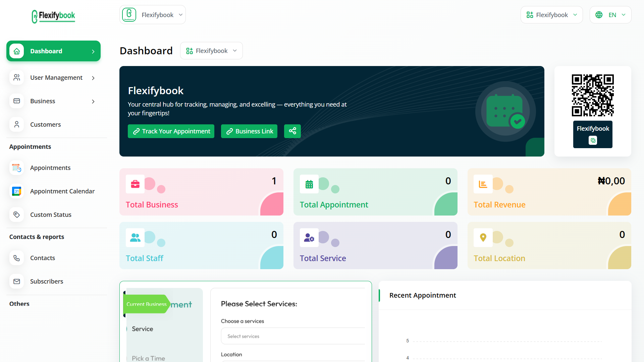Click the share icon next to Business Link
Screen dimensions: 644x362
292,131
